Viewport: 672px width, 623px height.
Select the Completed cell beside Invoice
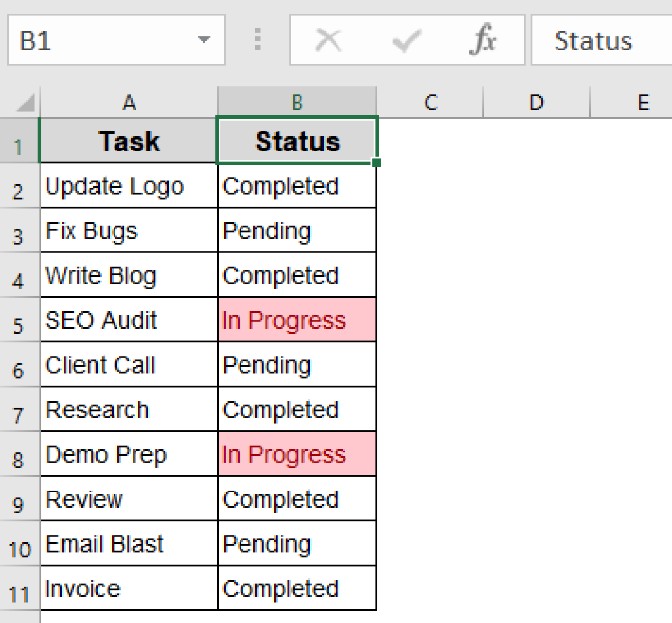pos(297,588)
